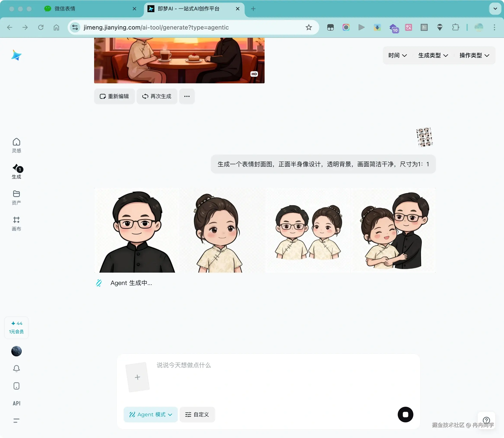This screenshot has height=438, width=504.
Task: Click the 重新编辑 button
Action: (114, 96)
